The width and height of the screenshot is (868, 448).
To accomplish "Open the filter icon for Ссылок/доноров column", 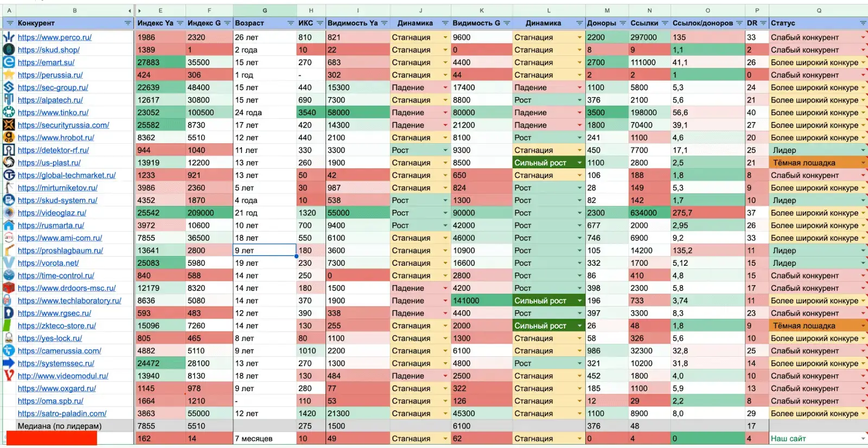I will click(x=739, y=23).
